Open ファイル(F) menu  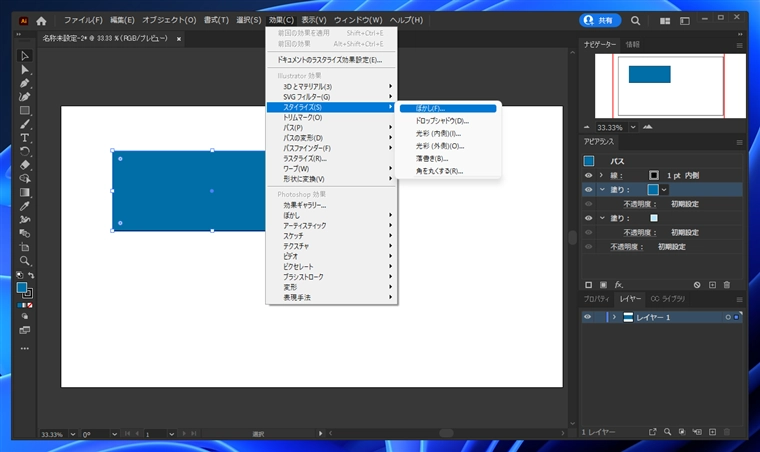point(83,20)
